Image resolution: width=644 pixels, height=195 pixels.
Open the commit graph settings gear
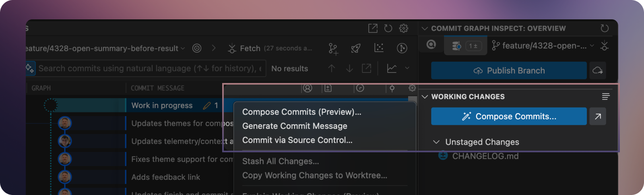[403, 28]
